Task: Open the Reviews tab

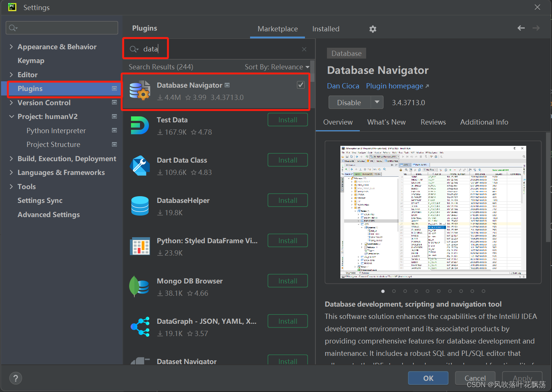Action: click(433, 122)
